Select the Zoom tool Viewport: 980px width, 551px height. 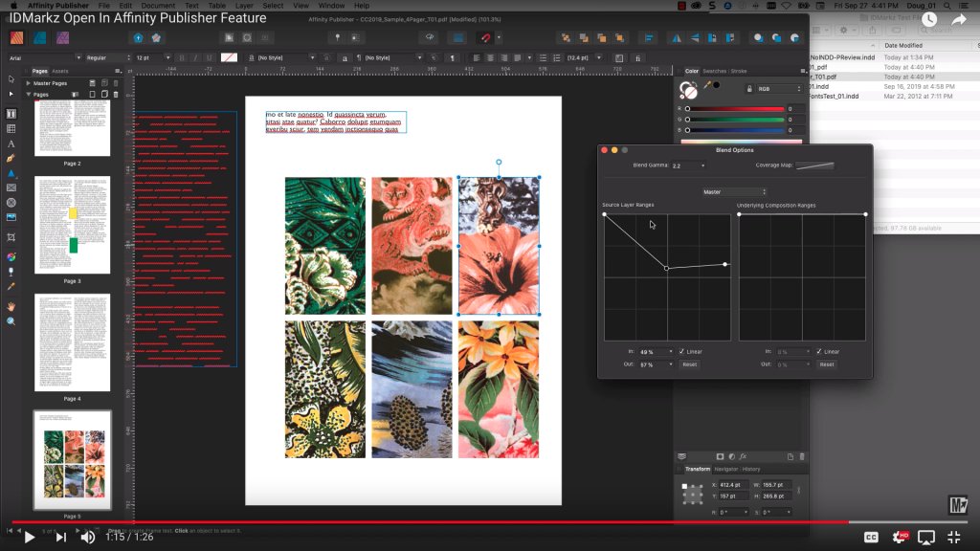coord(11,320)
